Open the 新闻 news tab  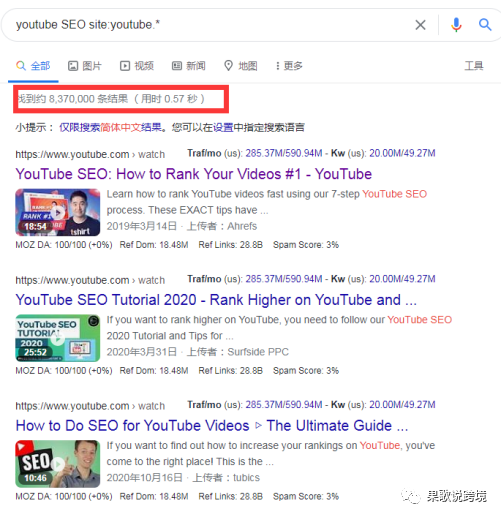[189, 66]
